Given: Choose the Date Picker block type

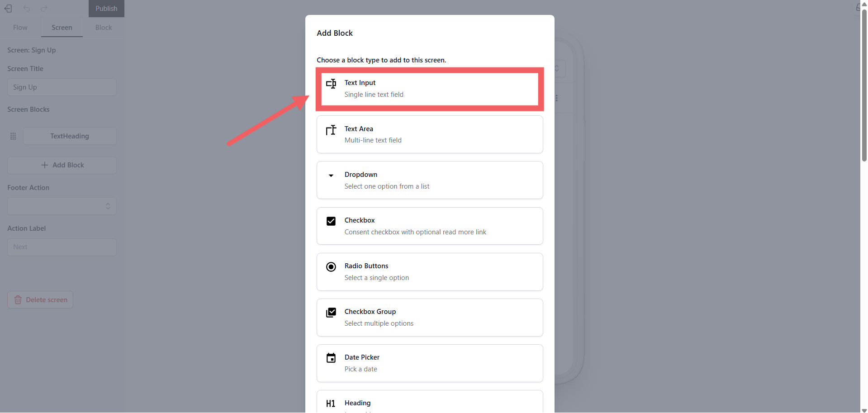Looking at the screenshot, I should [x=430, y=363].
